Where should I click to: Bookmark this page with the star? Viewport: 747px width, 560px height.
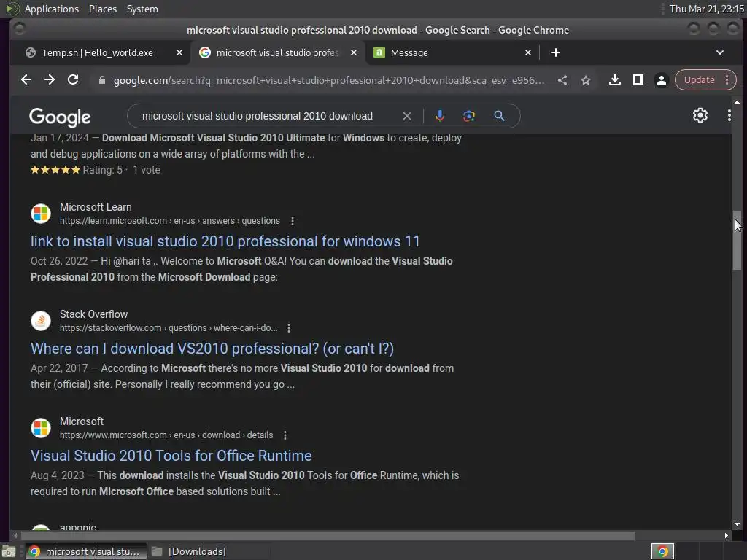coord(586,80)
